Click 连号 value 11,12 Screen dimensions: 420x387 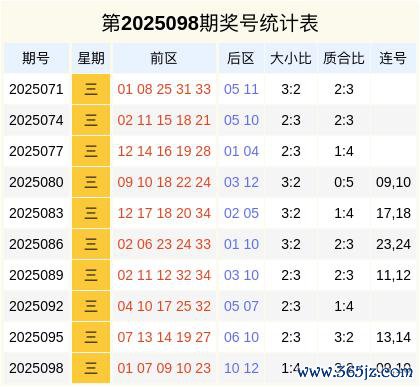pos(393,275)
